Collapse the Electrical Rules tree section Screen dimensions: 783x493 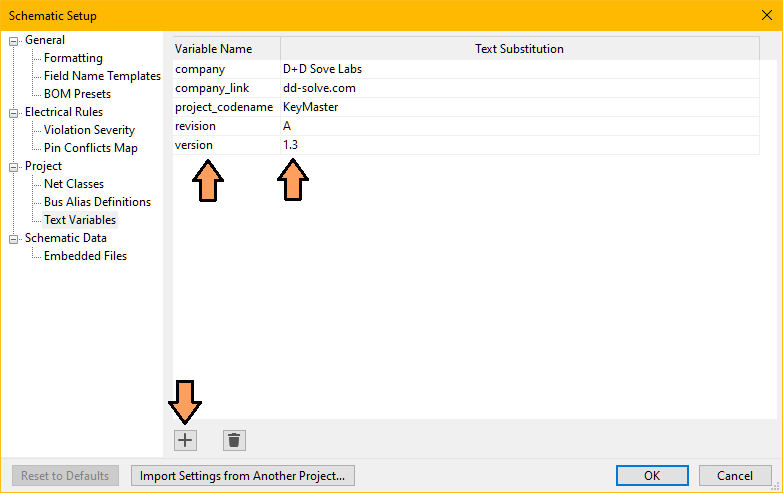[14, 113]
